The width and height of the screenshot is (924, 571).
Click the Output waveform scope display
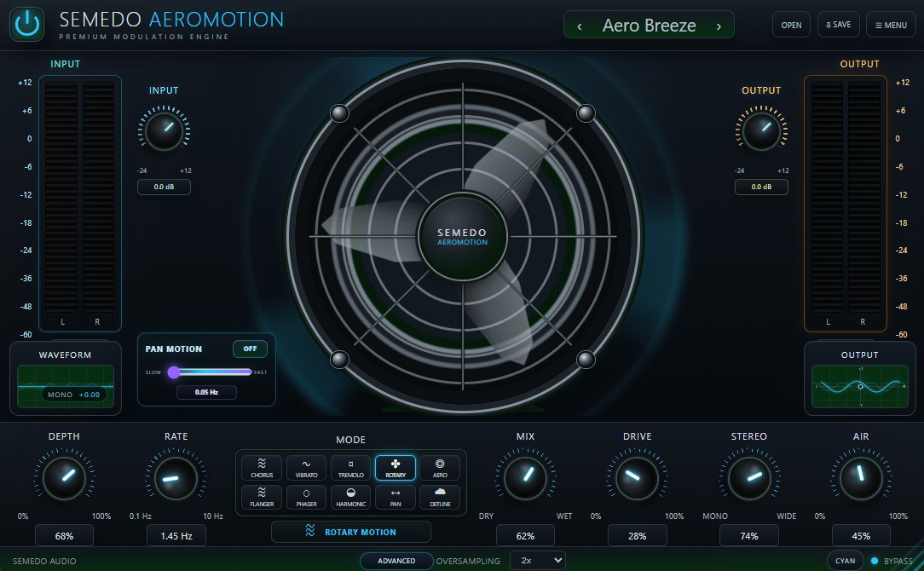[860, 387]
